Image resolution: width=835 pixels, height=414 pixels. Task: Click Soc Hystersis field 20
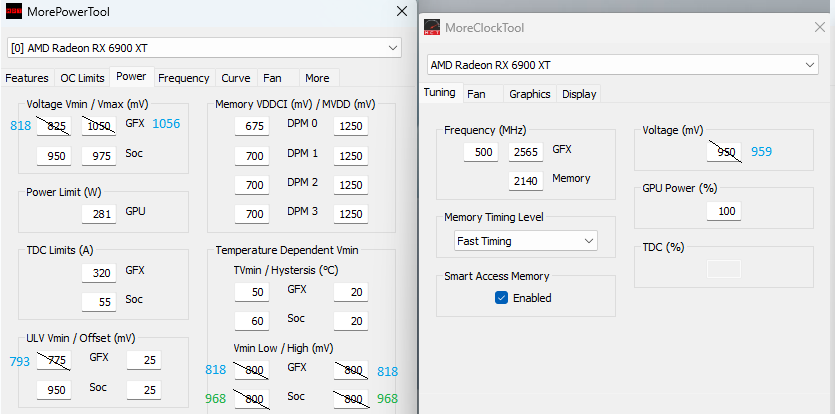(351, 321)
